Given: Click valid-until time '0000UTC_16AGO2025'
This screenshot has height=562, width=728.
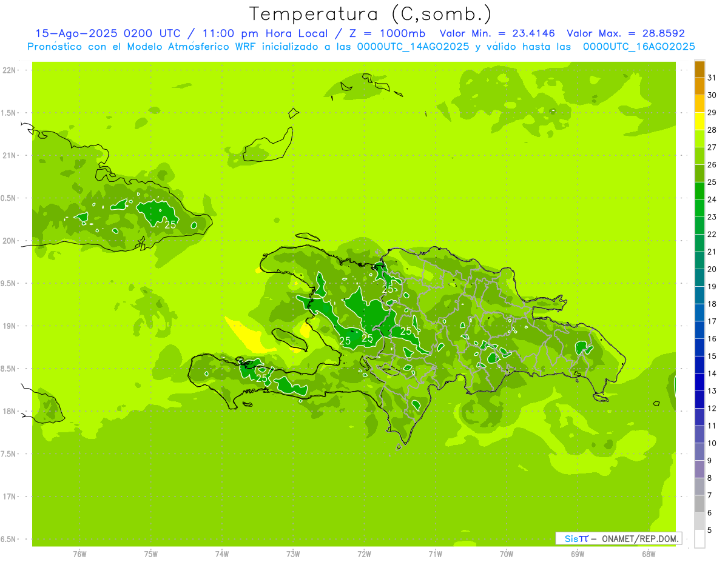Looking at the screenshot, I should point(639,47).
